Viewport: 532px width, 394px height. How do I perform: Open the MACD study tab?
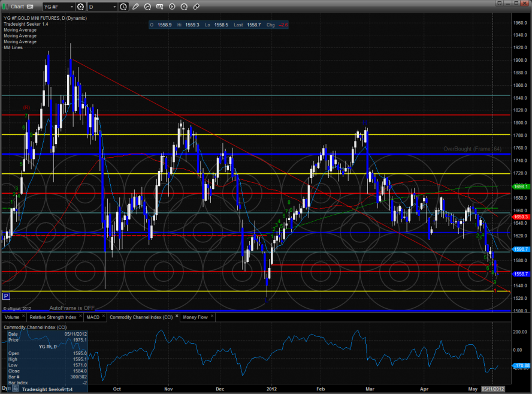(93, 317)
